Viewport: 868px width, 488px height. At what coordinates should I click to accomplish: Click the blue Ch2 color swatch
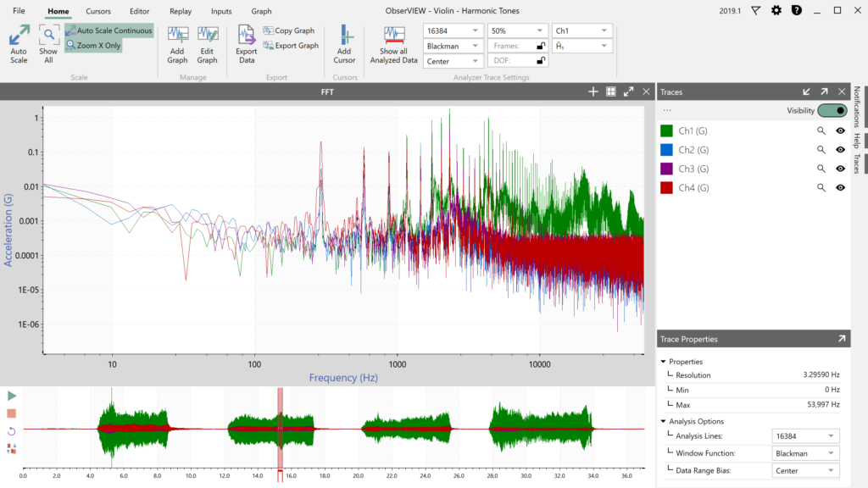click(666, 149)
